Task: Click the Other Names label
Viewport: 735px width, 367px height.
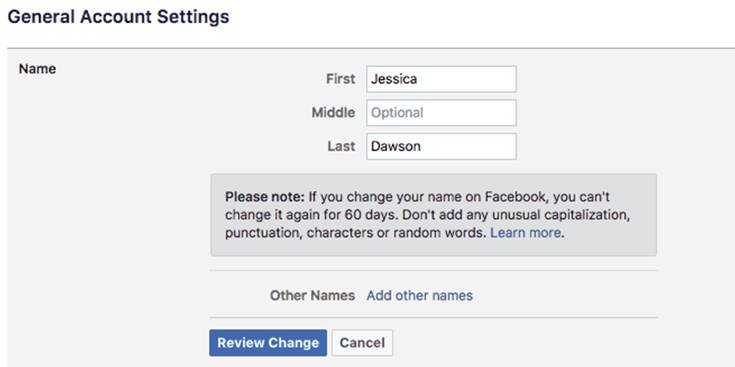Action: 312,296
